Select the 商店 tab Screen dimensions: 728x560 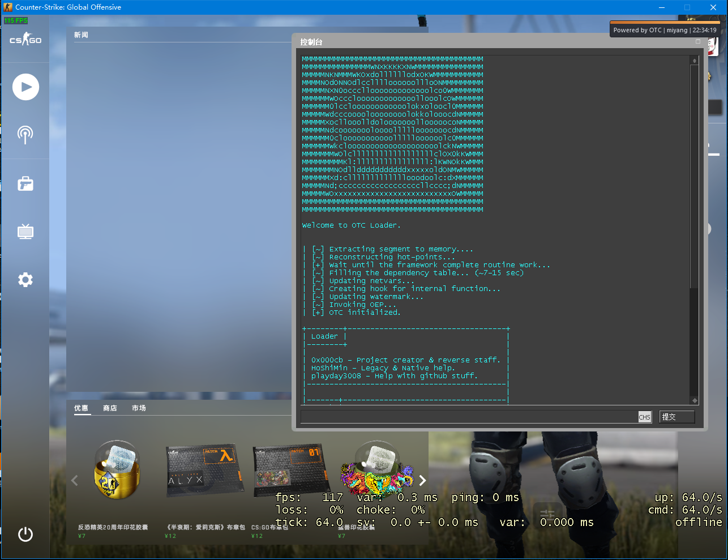(x=110, y=408)
